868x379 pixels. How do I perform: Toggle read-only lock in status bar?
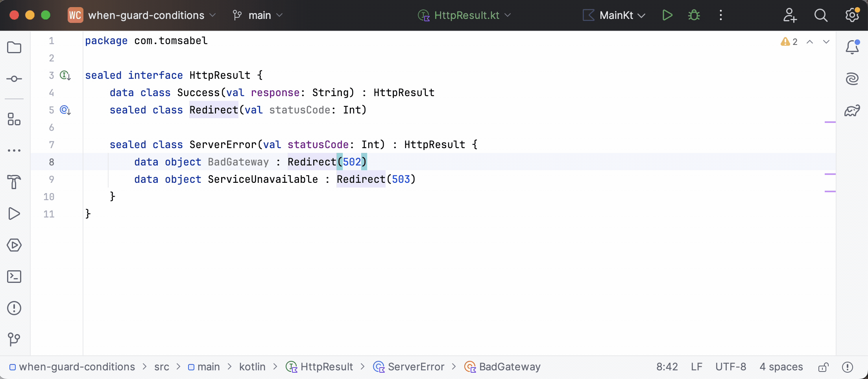click(824, 367)
